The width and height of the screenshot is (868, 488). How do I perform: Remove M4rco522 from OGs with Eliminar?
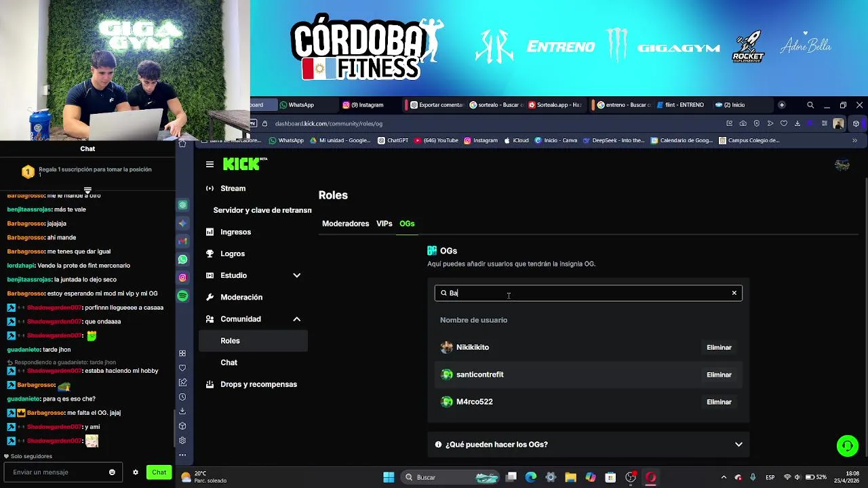[x=719, y=402]
